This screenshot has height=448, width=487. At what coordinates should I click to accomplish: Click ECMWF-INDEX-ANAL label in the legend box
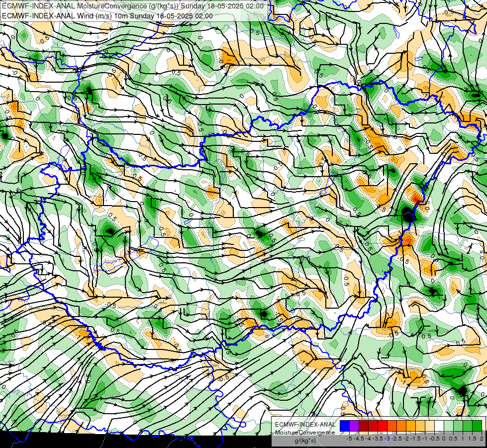click(x=305, y=425)
